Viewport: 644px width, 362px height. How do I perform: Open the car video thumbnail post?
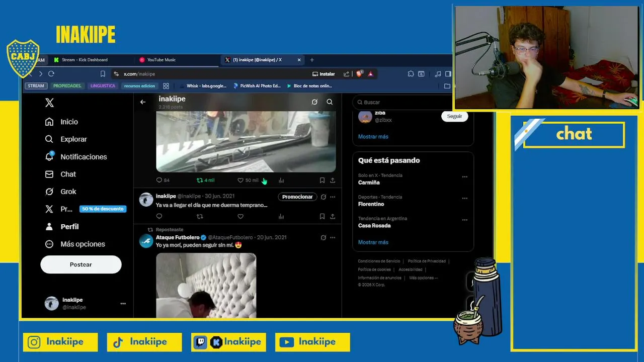[x=246, y=142]
